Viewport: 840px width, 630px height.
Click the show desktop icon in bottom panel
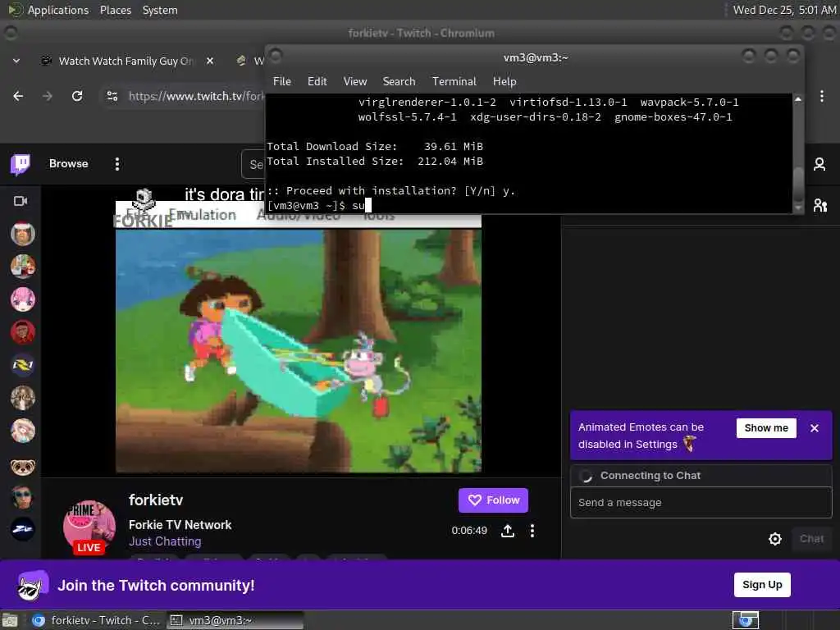tap(10, 620)
